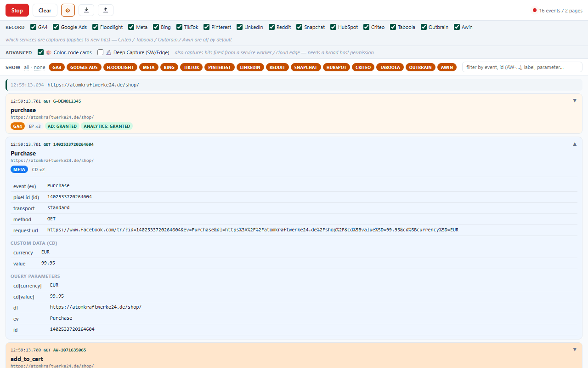Uncheck the GA4 record checkbox
The width and height of the screenshot is (588, 368).
[33, 27]
